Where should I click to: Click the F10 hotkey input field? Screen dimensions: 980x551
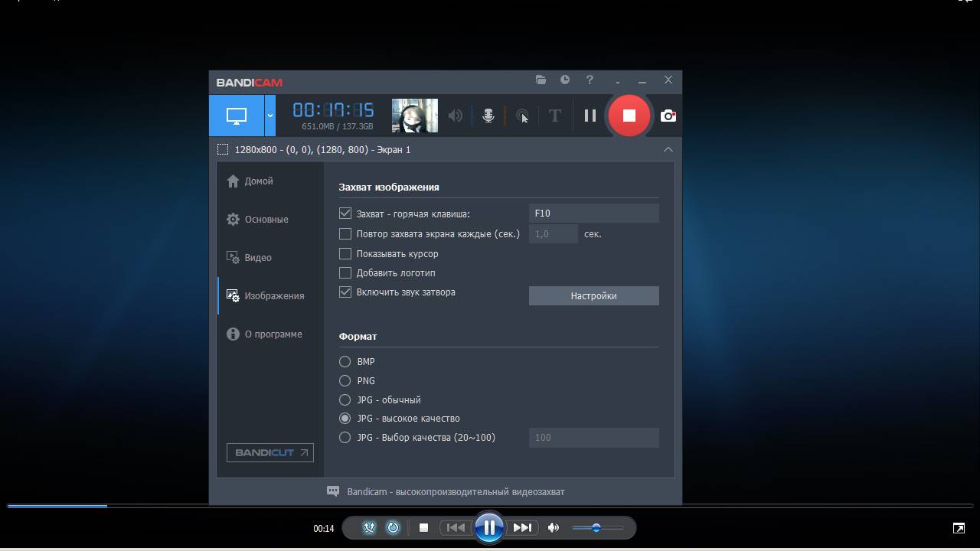(x=594, y=214)
